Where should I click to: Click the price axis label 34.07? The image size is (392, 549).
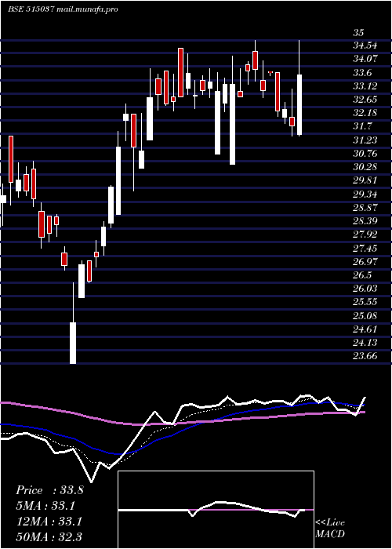[x=365, y=59]
